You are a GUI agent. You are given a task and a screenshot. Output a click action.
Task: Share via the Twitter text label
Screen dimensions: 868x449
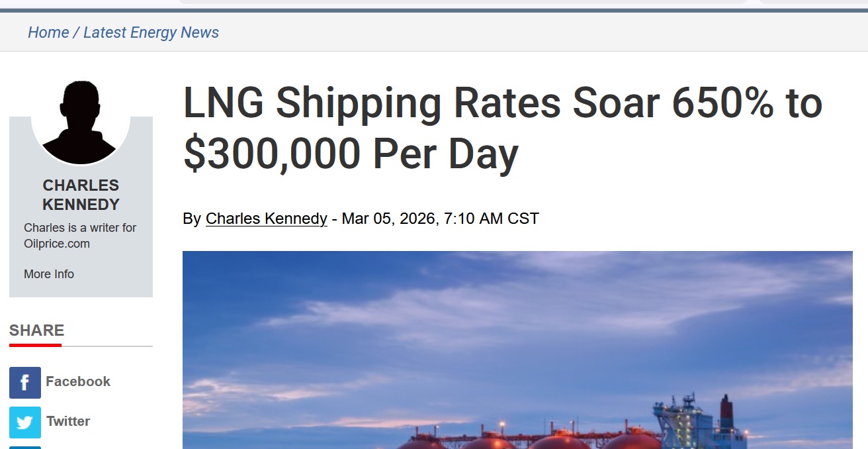[x=68, y=421]
